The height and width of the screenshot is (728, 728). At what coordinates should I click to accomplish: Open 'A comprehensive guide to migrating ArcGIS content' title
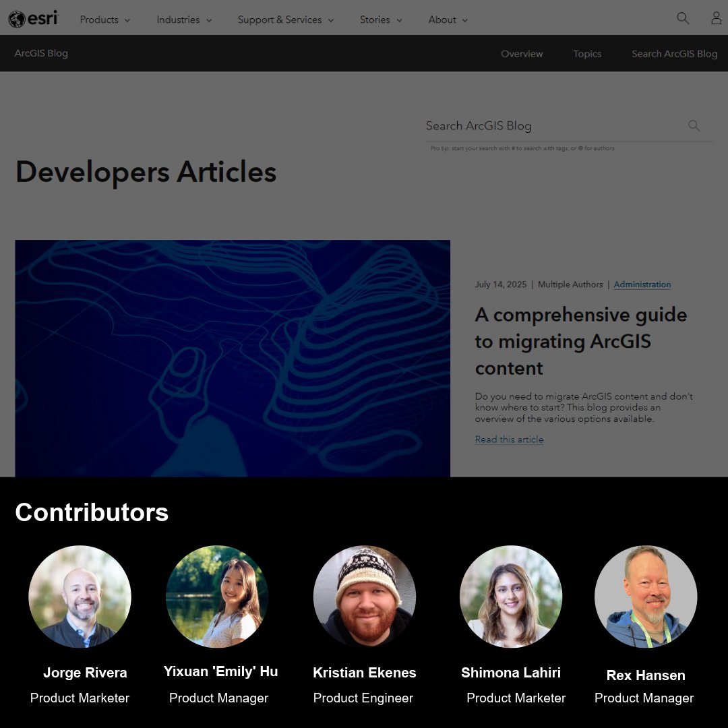point(580,341)
